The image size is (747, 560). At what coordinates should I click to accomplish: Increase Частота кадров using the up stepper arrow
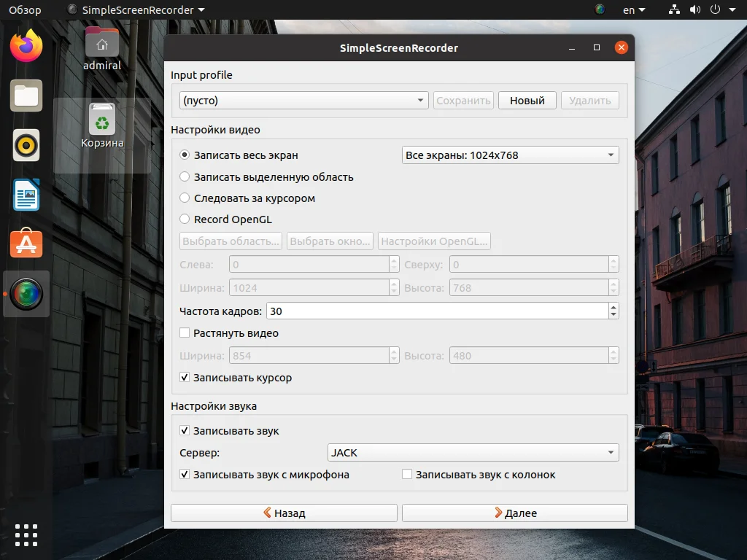[x=613, y=307]
